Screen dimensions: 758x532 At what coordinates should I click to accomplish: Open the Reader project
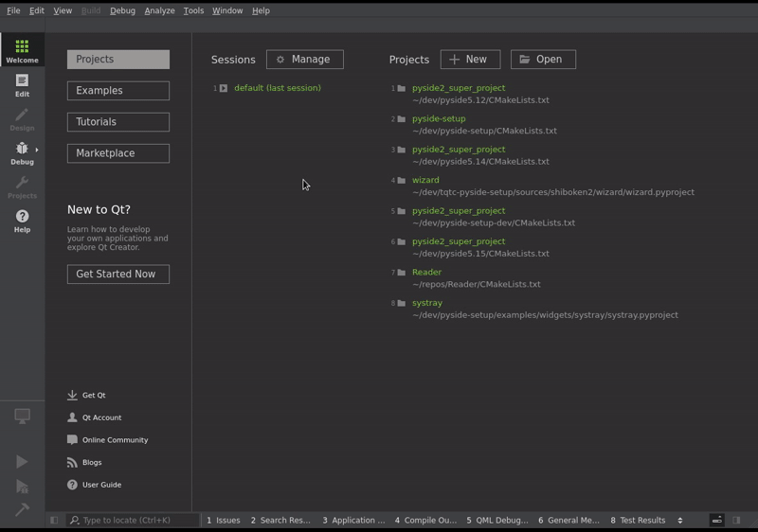tap(427, 273)
